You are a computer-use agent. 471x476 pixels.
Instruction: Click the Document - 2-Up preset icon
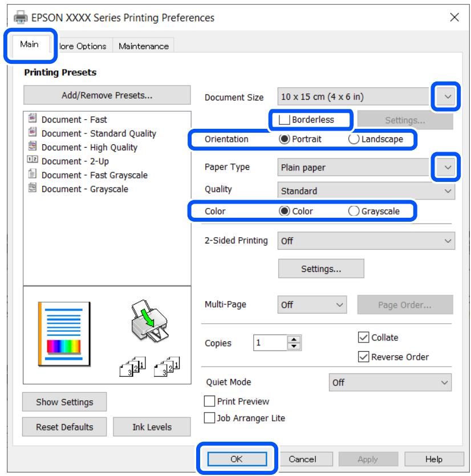tap(33, 159)
